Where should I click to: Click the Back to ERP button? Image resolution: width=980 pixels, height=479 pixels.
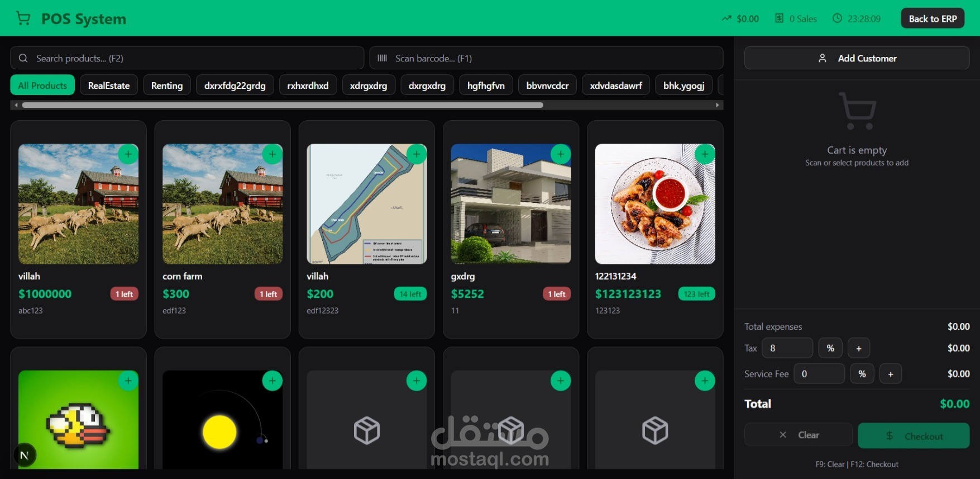933,18
